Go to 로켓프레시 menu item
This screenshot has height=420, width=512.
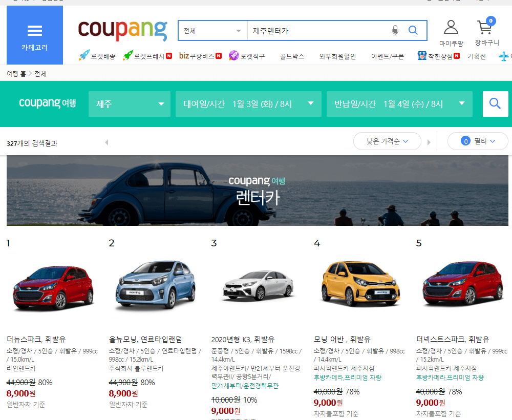[149, 56]
